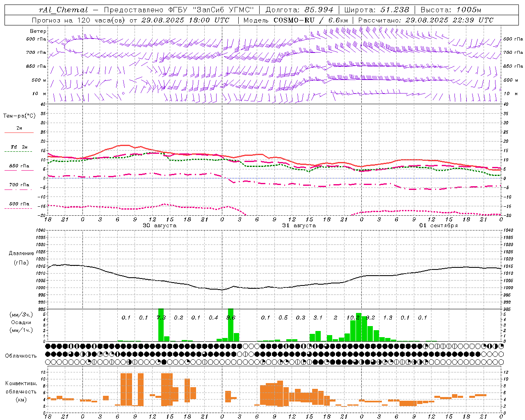
Task: Click the 30 августа date label
Action: click(160, 226)
